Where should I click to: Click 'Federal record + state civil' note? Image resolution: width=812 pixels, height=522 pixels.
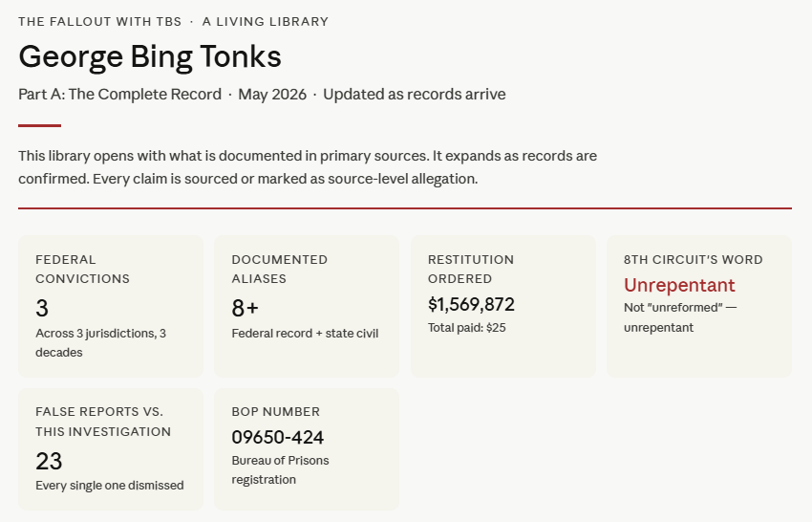tap(305, 334)
